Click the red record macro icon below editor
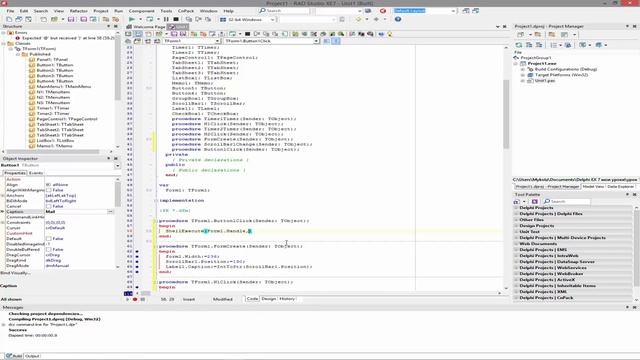 (135, 299)
